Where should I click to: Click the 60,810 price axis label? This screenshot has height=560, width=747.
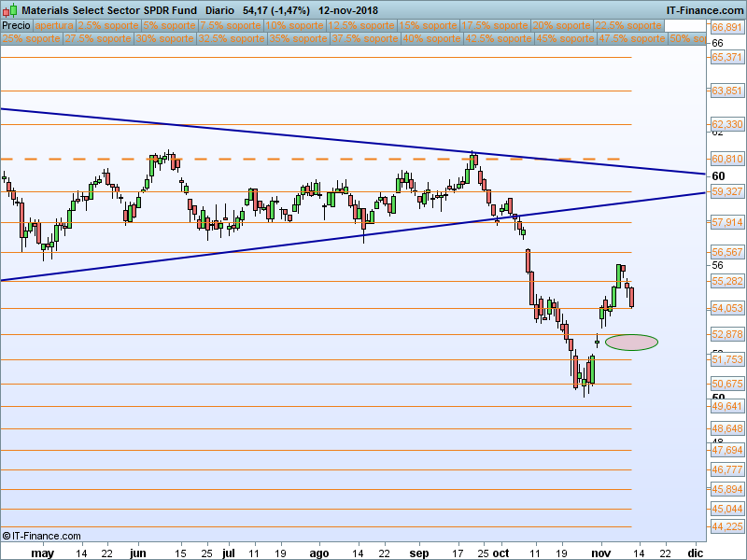coord(726,160)
